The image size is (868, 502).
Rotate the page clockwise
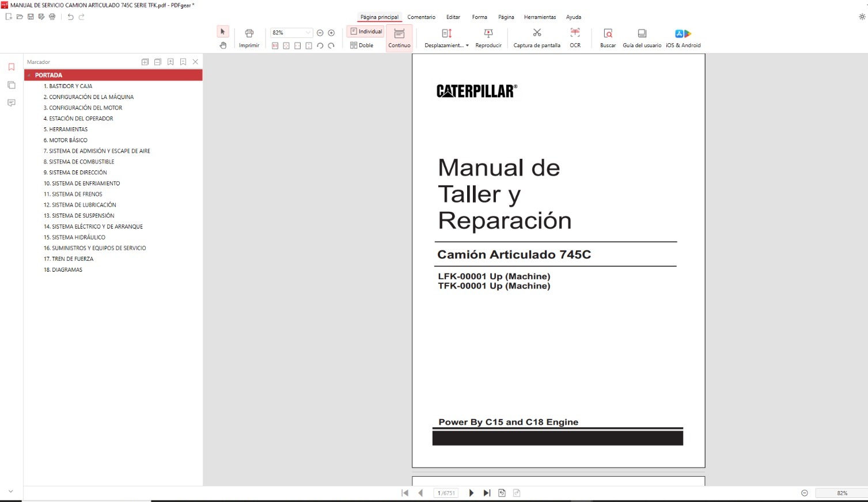[x=331, y=45]
